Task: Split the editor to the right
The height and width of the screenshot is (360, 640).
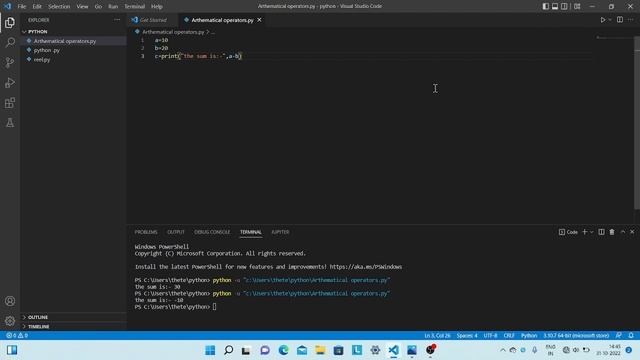Action: point(620,20)
